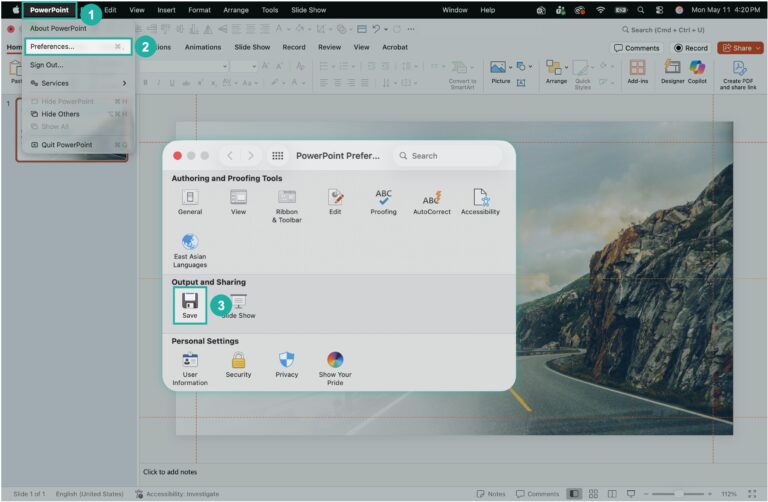This screenshot has height=502, width=768.
Task: Open the PowerPoint menu in menu bar
Action: tap(49, 10)
